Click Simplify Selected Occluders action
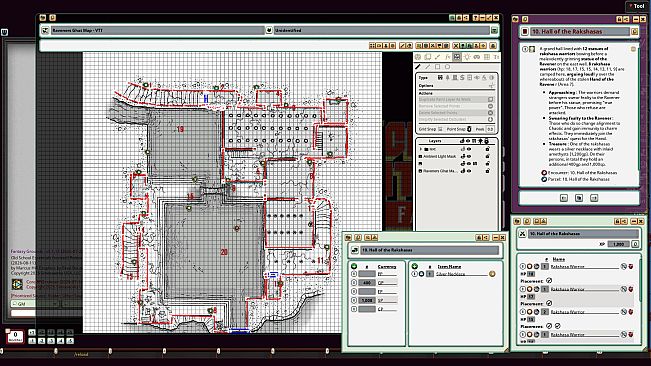 [456, 120]
